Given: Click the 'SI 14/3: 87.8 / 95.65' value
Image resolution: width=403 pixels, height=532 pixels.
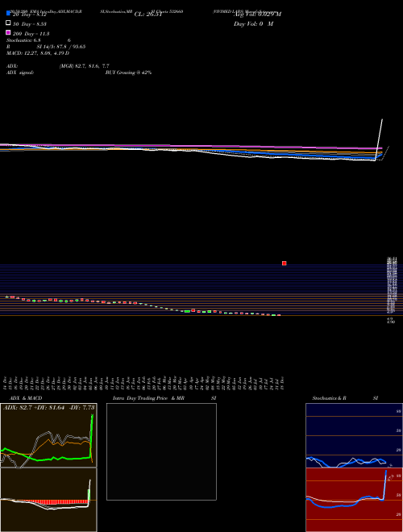Looking at the screenshot, I should coord(61,47).
